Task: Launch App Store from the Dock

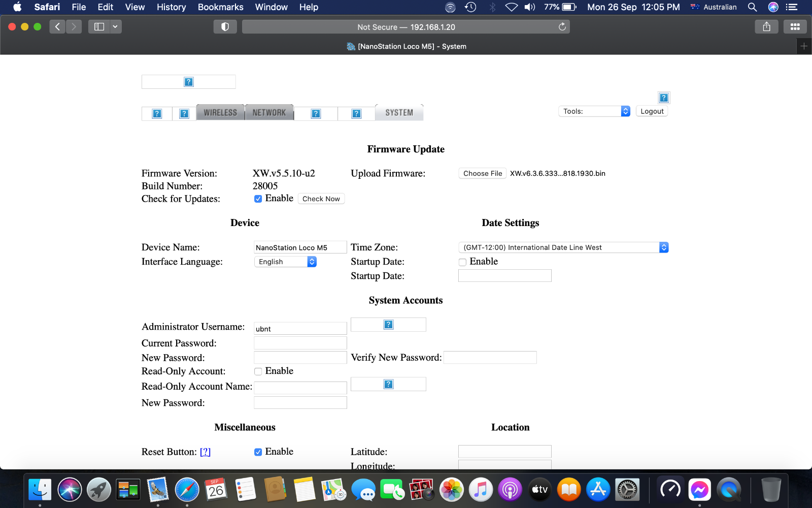Action: [x=598, y=490]
